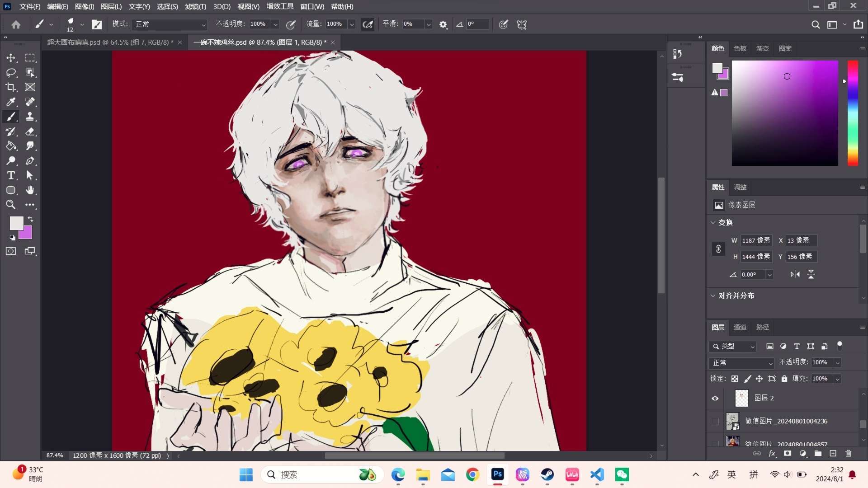Select the Zoom tool
This screenshot has height=488, width=868.
(11, 205)
